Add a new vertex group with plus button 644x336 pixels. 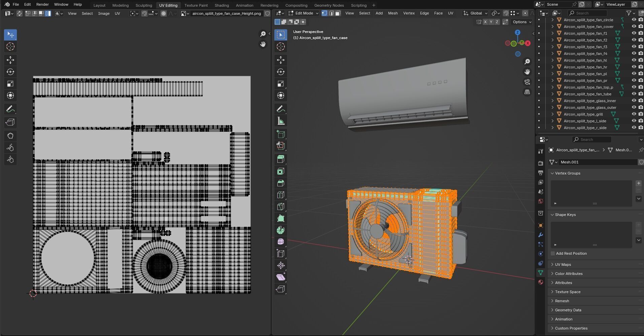click(639, 183)
